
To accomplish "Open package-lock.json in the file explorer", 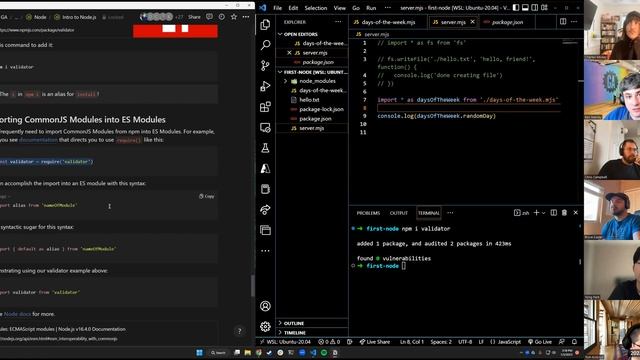I will (x=312, y=109).
